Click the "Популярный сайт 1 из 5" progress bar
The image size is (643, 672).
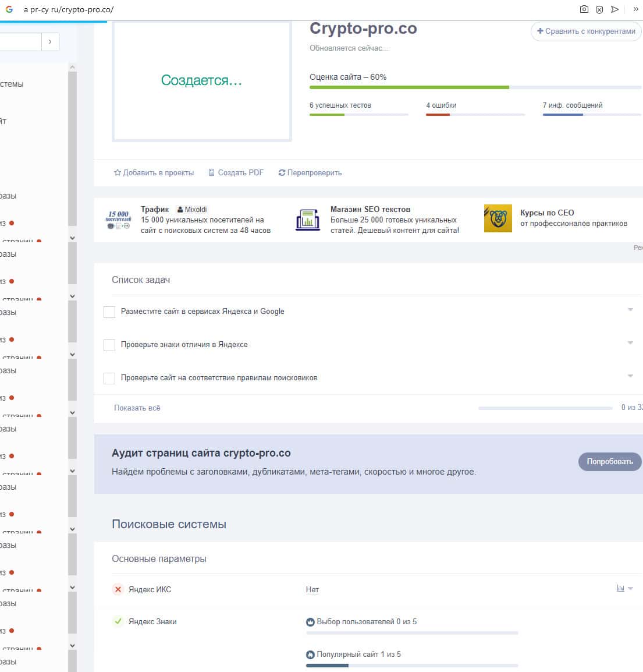coord(412,666)
